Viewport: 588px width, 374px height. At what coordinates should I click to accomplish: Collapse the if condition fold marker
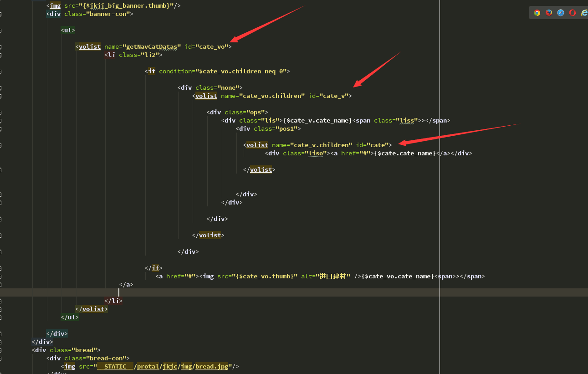[0, 72]
